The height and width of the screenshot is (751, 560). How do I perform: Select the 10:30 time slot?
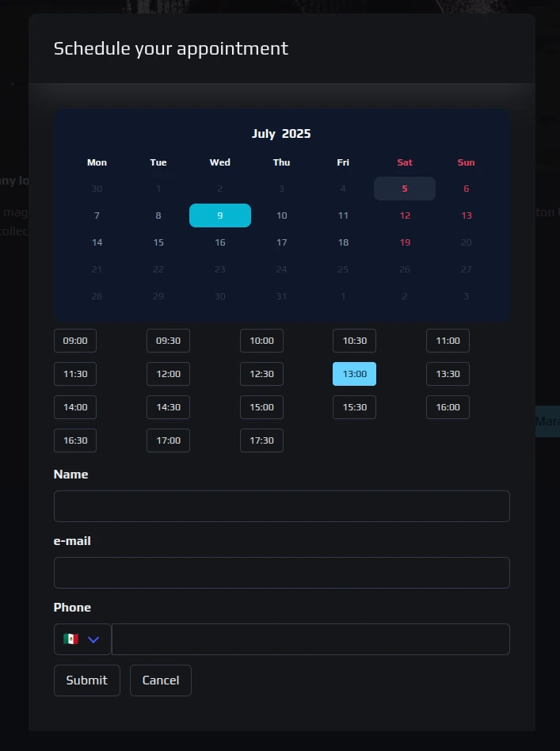354,341
